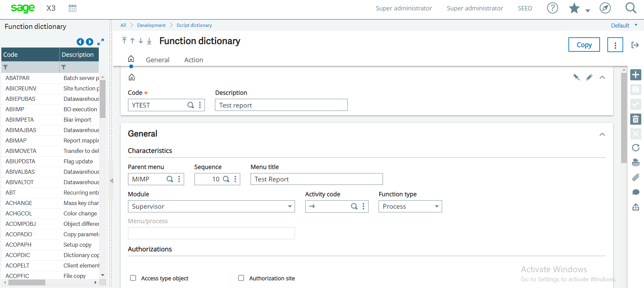Click the Description input field
This screenshot has width=644, height=288.
click(x=281, y=105)
